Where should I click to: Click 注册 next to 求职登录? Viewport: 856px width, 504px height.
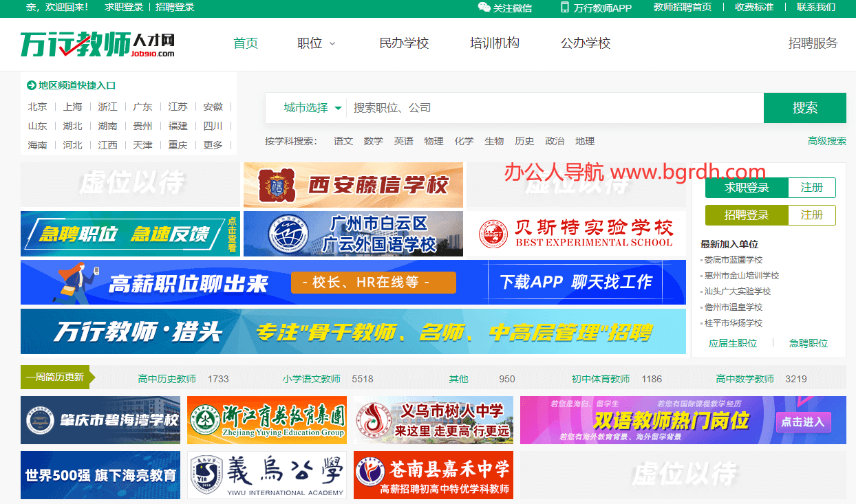(812, 188)
